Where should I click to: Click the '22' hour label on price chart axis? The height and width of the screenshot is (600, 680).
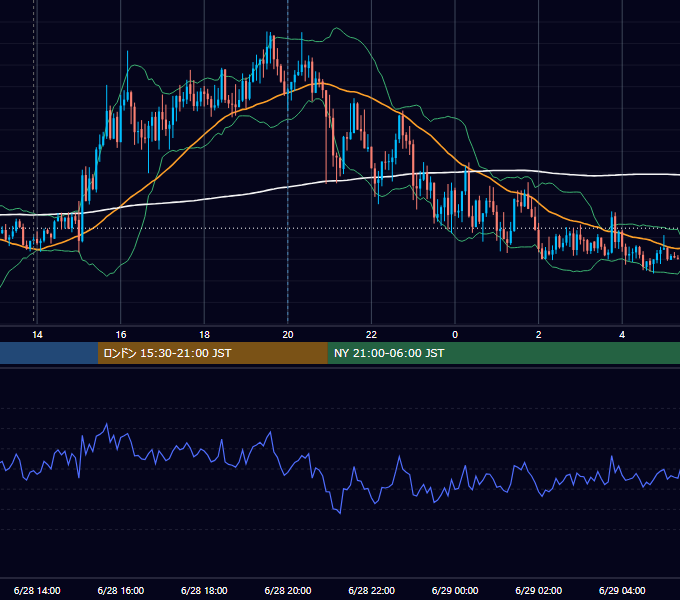tap(371, 335)
